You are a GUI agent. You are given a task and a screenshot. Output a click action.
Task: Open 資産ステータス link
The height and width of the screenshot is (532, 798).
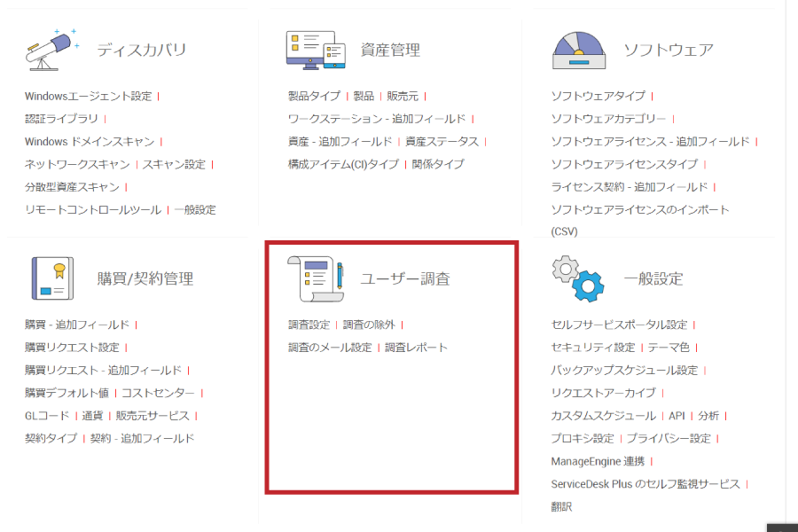(x=442, y=142)
